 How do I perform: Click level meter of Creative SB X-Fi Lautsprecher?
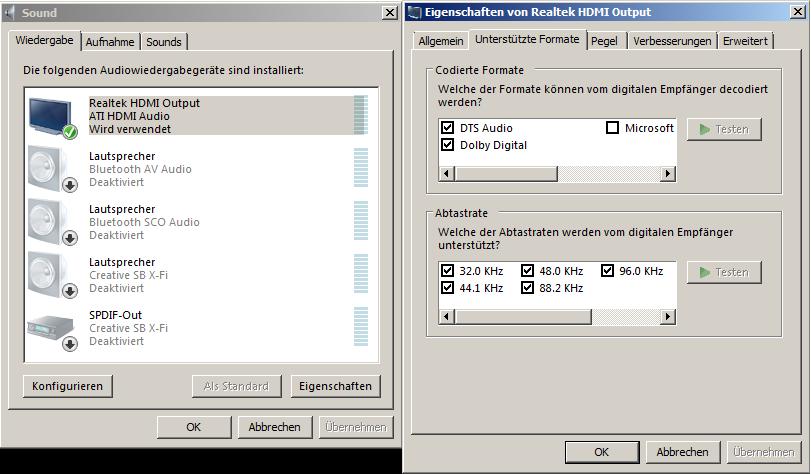[x=361, y=274]
